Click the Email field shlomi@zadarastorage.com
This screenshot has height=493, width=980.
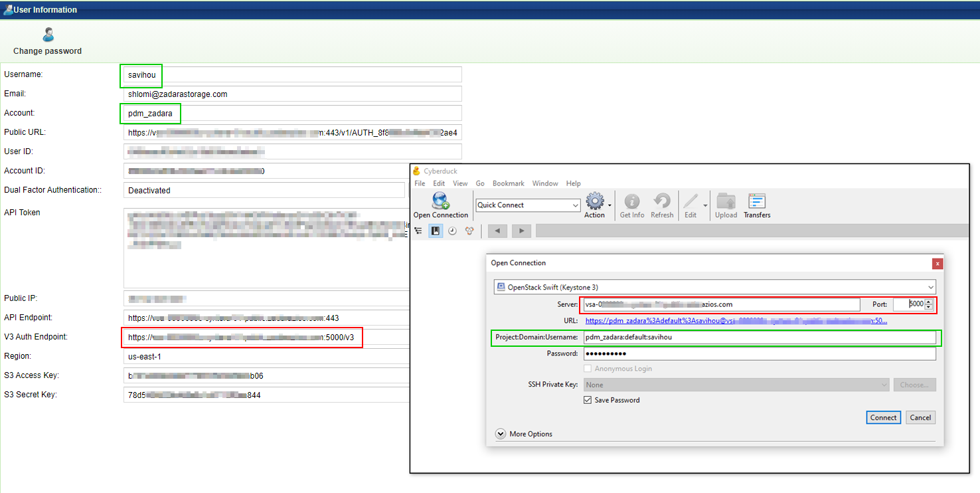[x=293, y=94]
